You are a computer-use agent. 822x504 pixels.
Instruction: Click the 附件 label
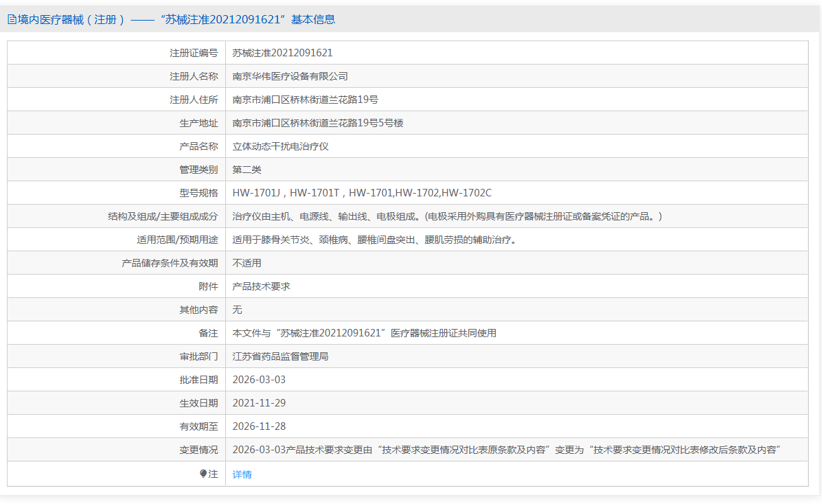click(x=208, y=286)
